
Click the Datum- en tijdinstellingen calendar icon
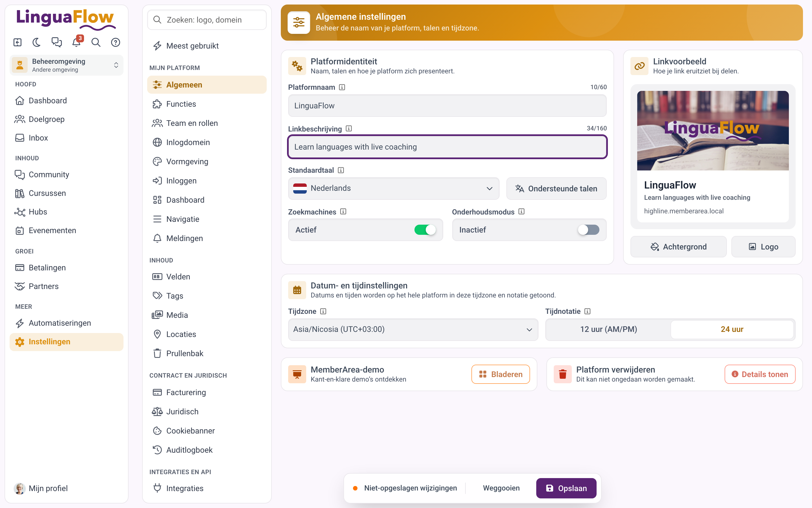coord(297,290)
